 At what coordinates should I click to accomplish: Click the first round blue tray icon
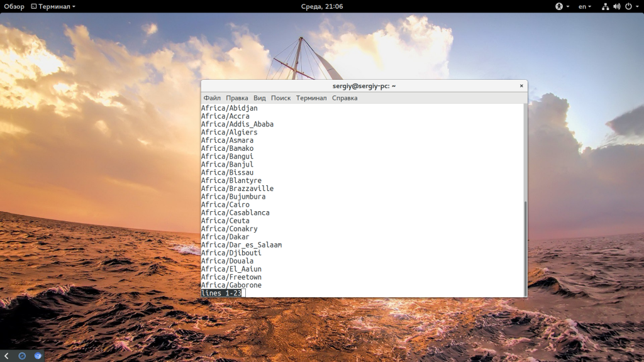22,356
